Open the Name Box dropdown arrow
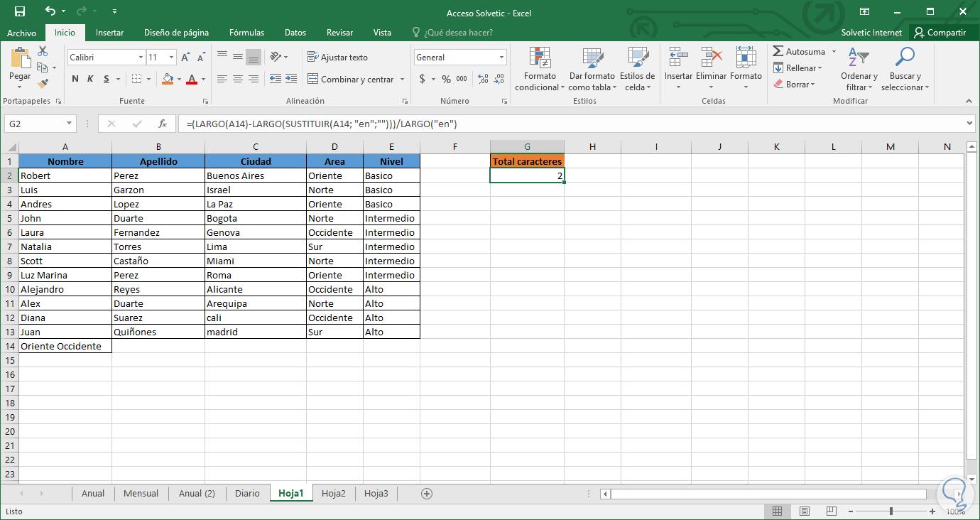This screenshot has width=980, height=520. pyautogui.click(x=69, y=124)
